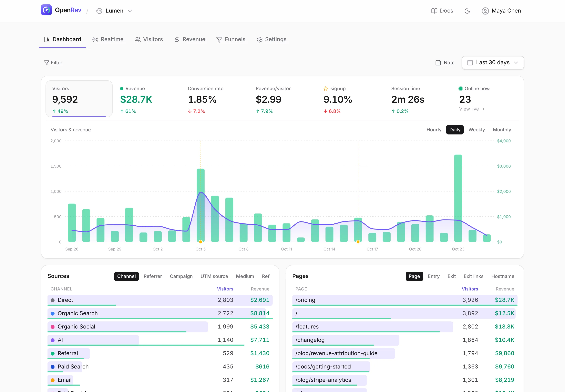This screenshot has width=565, height=392.
Task: Open Exit links tab in Pages
Action: point(473,276)
